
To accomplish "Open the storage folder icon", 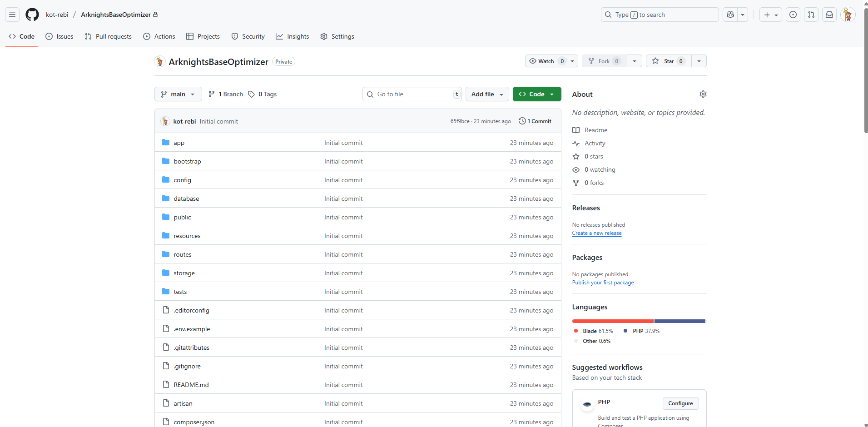I will 166,273.
